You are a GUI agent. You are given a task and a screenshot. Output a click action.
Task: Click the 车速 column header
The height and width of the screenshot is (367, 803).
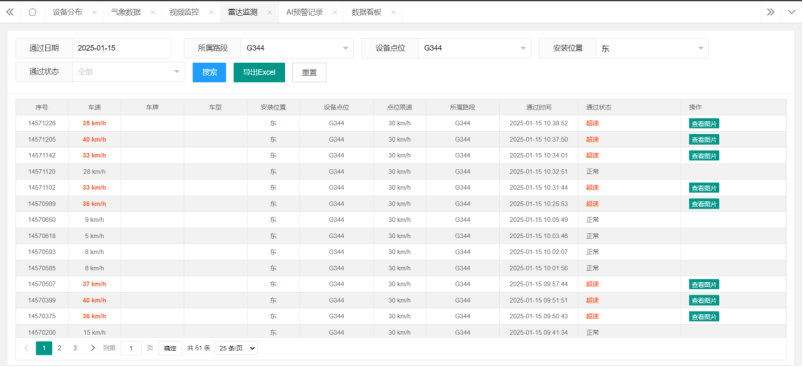point(94,107)
